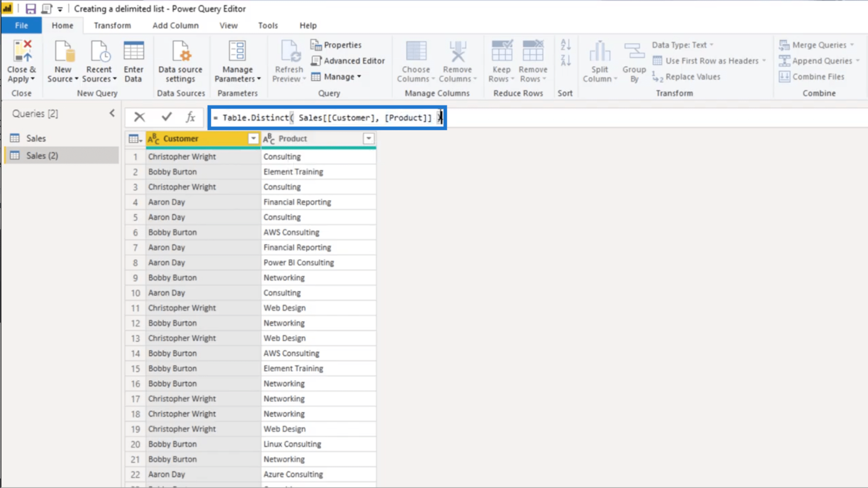Switch to the Add Column tab
Screen dimensions: 868x488
click(176, 25)
